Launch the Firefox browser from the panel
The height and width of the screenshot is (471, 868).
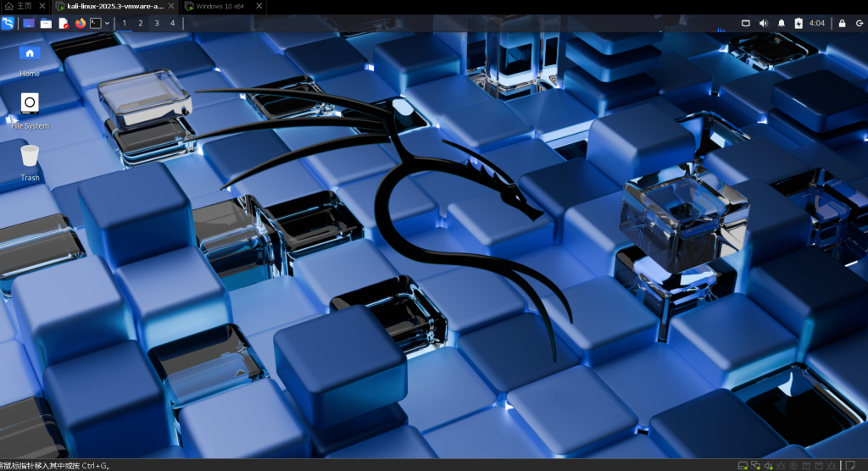click(x=81, y=23)
